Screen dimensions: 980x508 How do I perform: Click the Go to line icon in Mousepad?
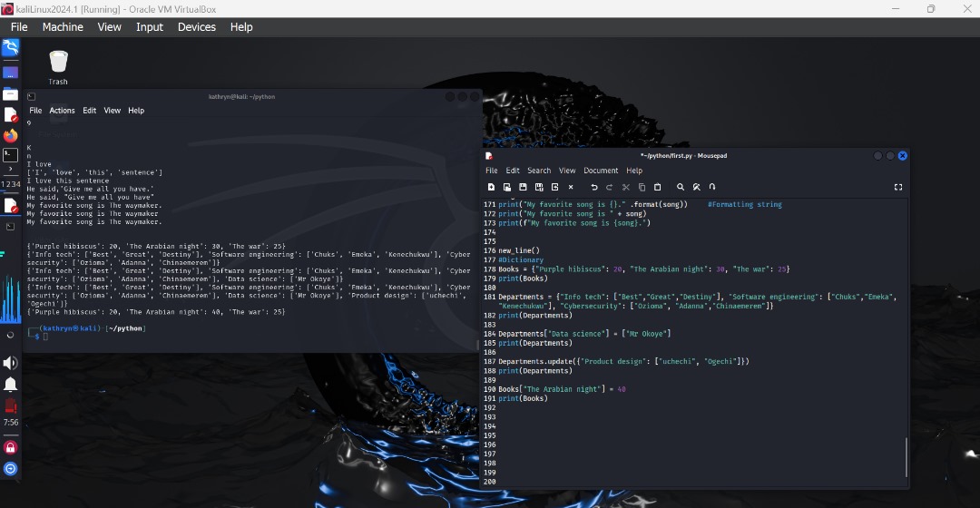point(712,187)
